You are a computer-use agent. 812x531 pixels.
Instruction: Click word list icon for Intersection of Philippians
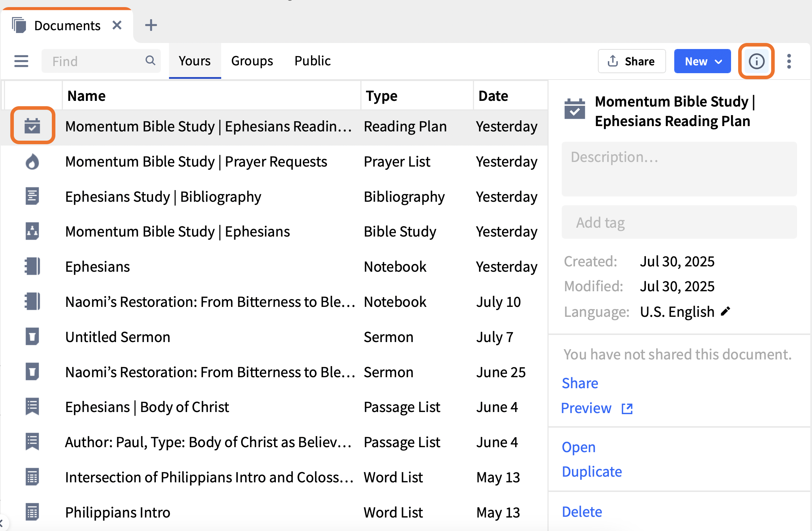click(32, 477)
